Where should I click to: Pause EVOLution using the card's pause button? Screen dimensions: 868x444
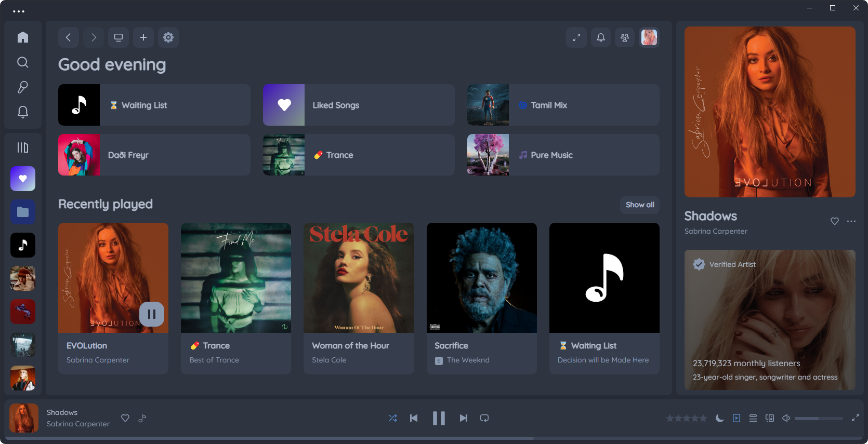coord(152,314)
